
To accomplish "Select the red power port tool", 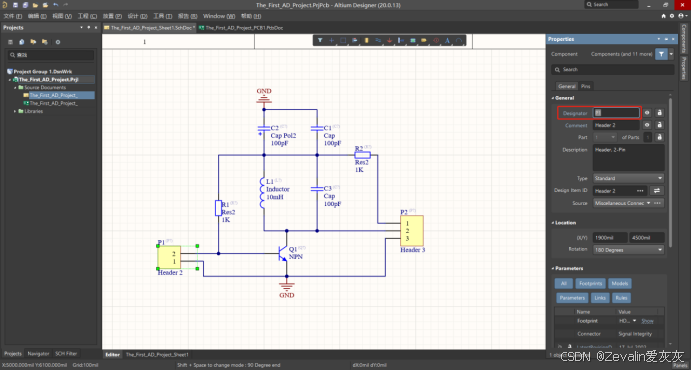I will pos(389,41).
